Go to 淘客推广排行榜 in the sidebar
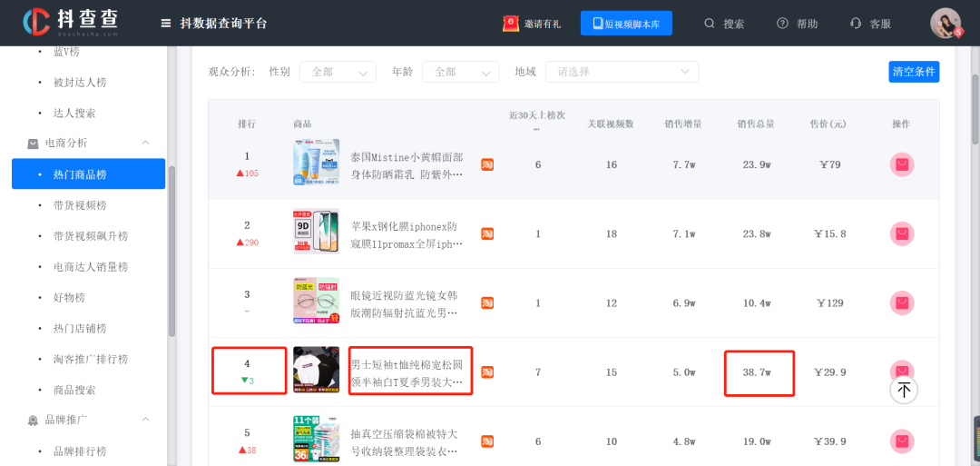Screen dimensions: 980x466 pos(91,359)
